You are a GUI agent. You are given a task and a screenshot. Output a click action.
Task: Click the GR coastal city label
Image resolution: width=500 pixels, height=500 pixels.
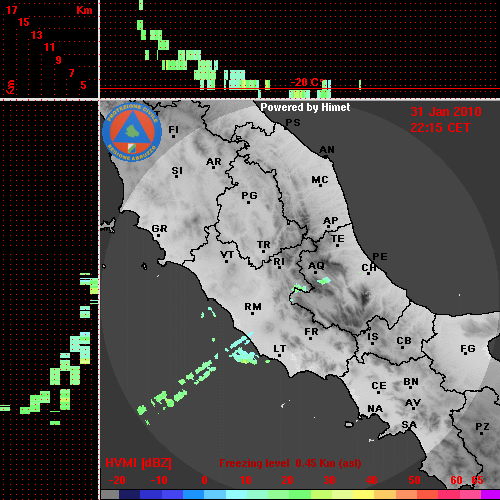click(159, 228)
